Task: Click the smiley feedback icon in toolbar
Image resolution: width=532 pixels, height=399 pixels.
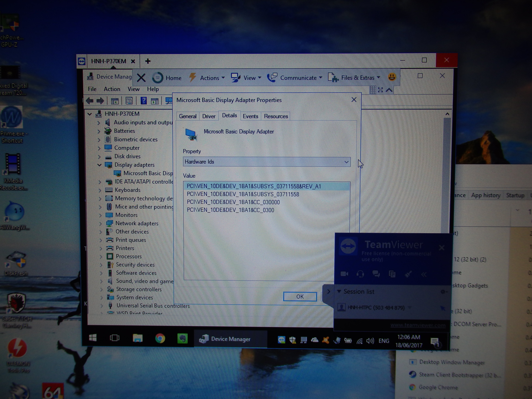Action: (392, 77)
